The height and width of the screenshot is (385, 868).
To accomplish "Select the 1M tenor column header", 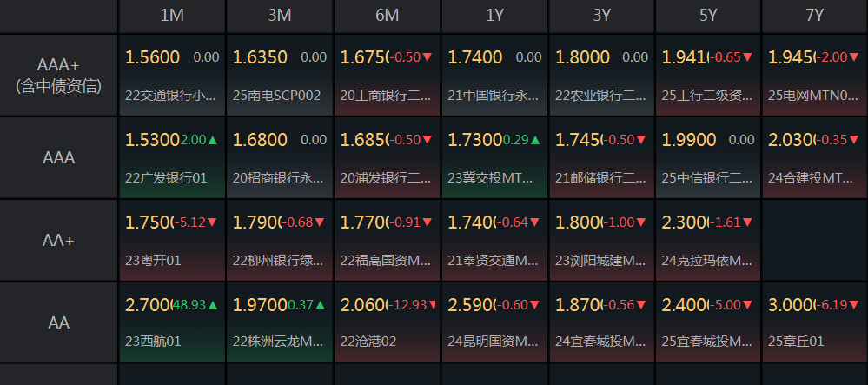I will click(172, 16).
